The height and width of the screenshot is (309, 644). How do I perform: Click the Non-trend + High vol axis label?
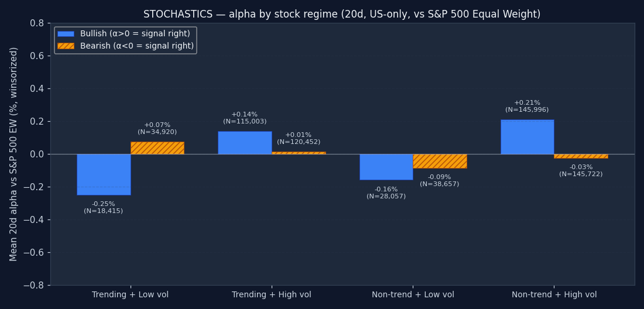click(x=554, y=295)
